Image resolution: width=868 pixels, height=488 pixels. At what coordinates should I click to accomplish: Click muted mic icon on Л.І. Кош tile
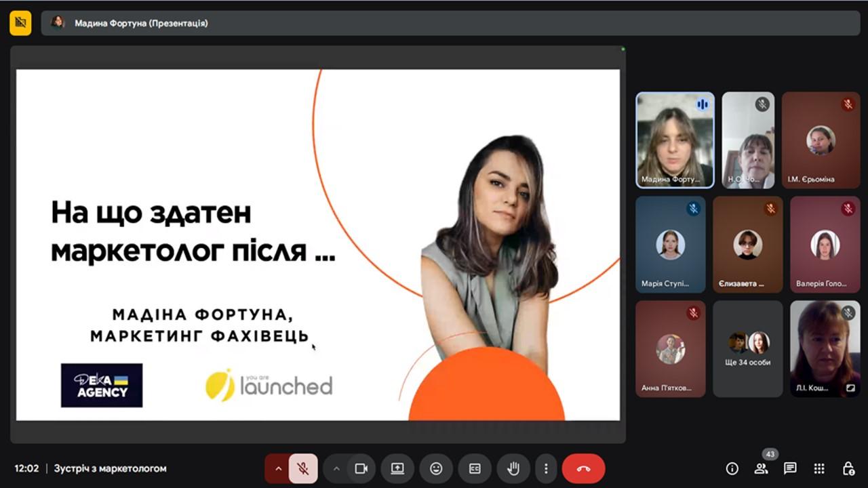[x=848, y=313]
